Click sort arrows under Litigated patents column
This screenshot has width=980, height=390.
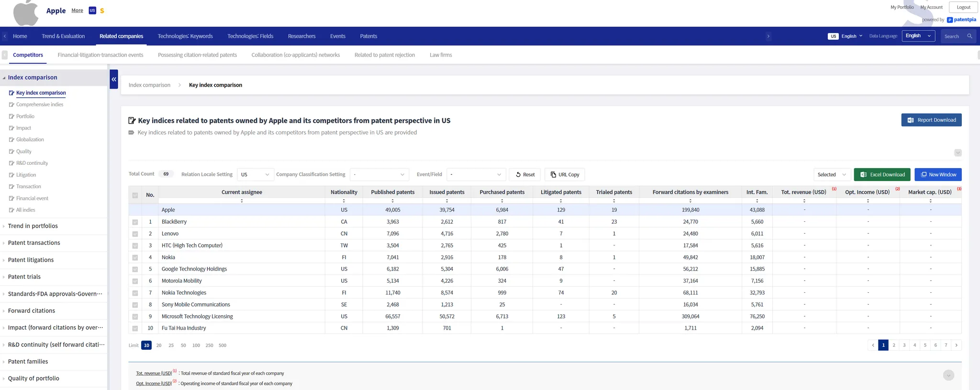coord(561,201)
